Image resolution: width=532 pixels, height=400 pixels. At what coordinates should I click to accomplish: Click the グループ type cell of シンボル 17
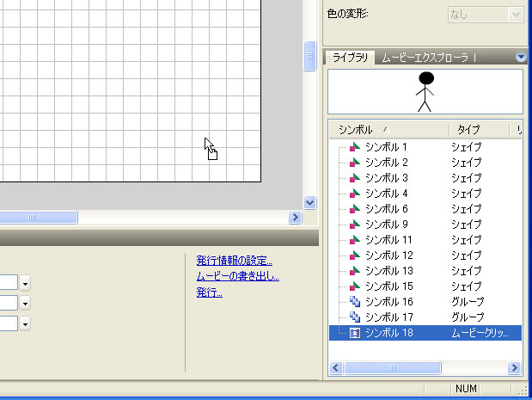468,317
